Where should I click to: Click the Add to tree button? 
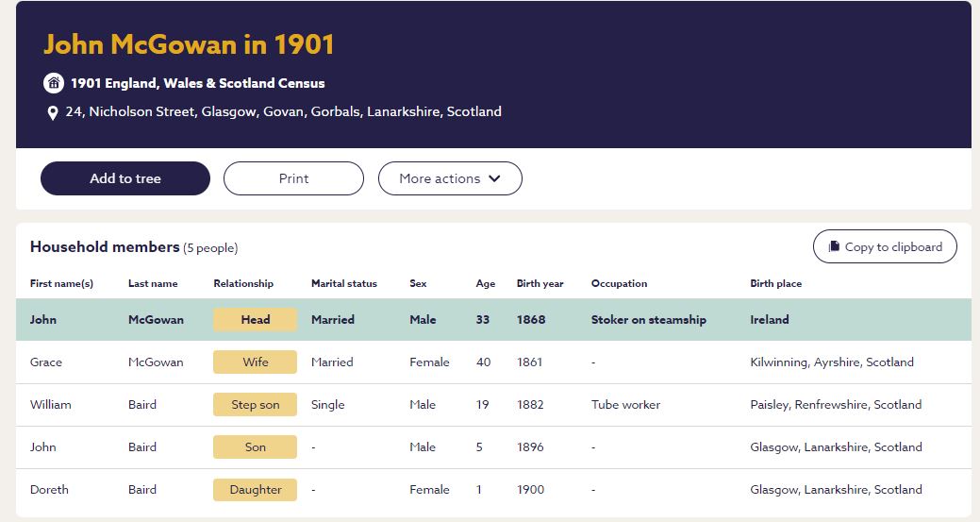tap(125, 178)
